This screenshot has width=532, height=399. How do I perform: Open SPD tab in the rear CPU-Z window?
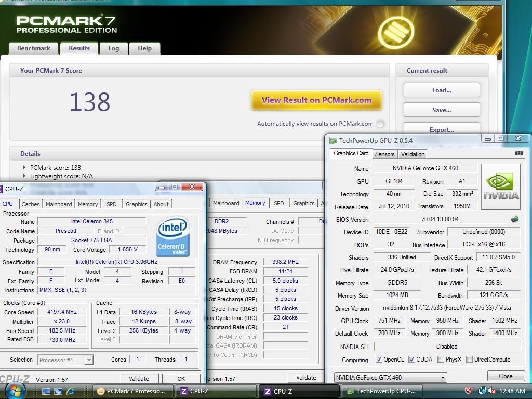pyautogui.click(x=278, y=203)
